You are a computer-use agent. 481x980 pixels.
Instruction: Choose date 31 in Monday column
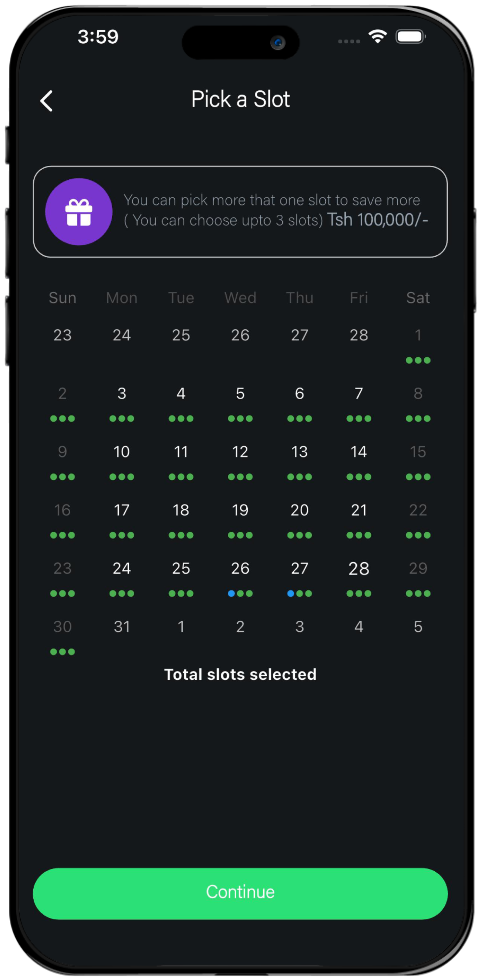pos(122,626)
